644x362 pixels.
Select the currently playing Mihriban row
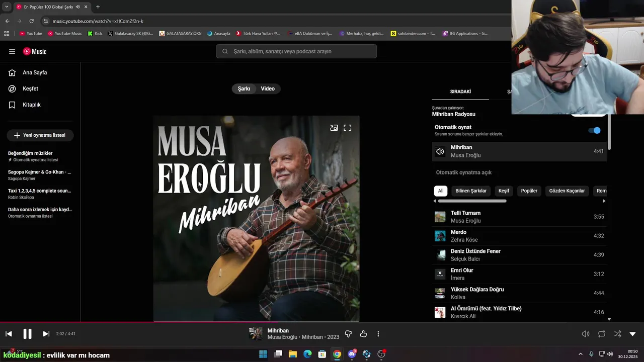(x=519, y=151)
